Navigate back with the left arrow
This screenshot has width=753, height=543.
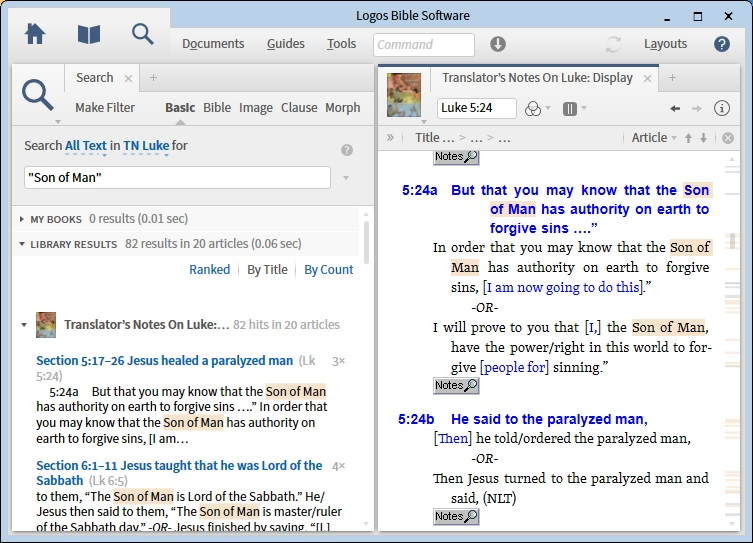[675, 108]
